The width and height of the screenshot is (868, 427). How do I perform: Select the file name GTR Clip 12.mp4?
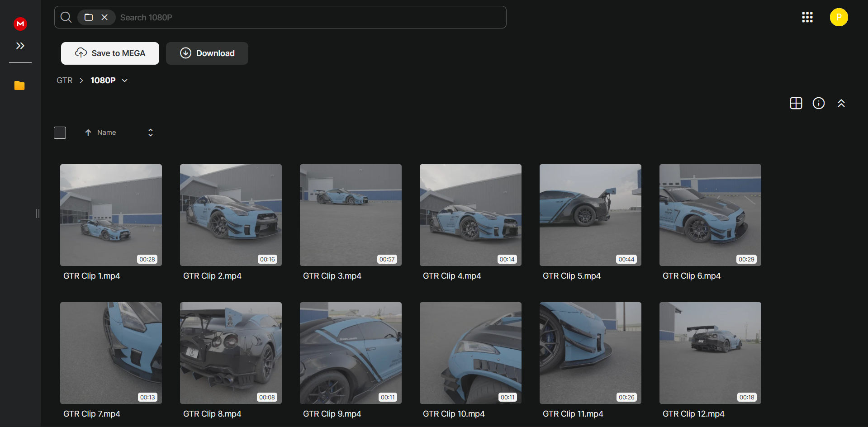[x=693, y=414]
